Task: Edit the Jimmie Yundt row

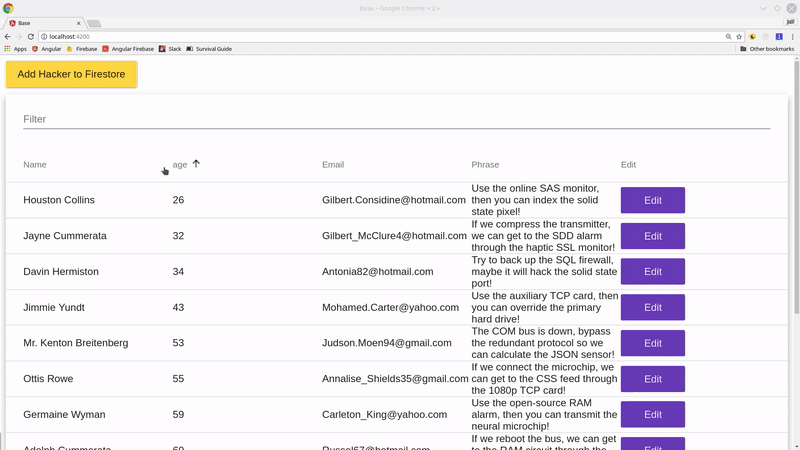Action: tap(652, 307)
